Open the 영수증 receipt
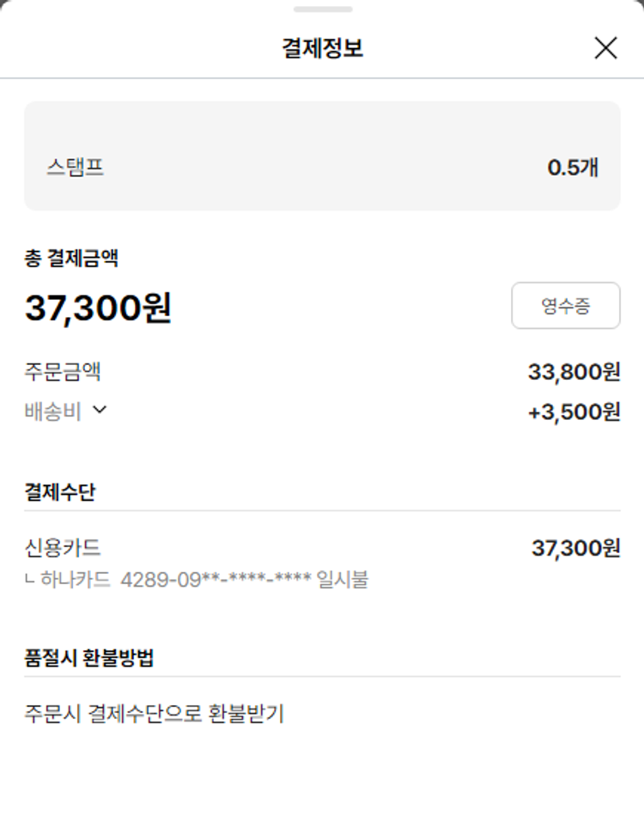Image resolution: width=644 pixels, height=816 pixels. click(565, 306)
